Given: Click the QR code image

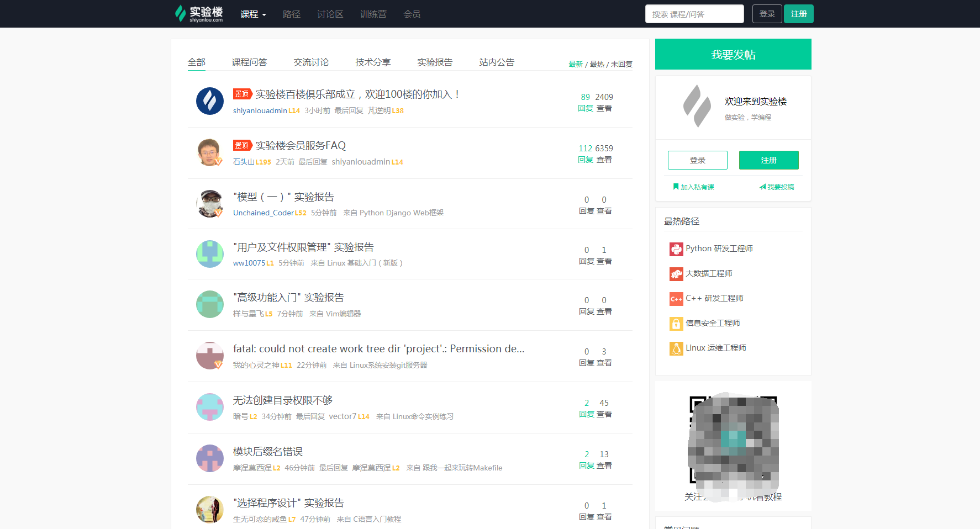Looking at the screenshot, I should pyautogui.click(x=733, y=440).
